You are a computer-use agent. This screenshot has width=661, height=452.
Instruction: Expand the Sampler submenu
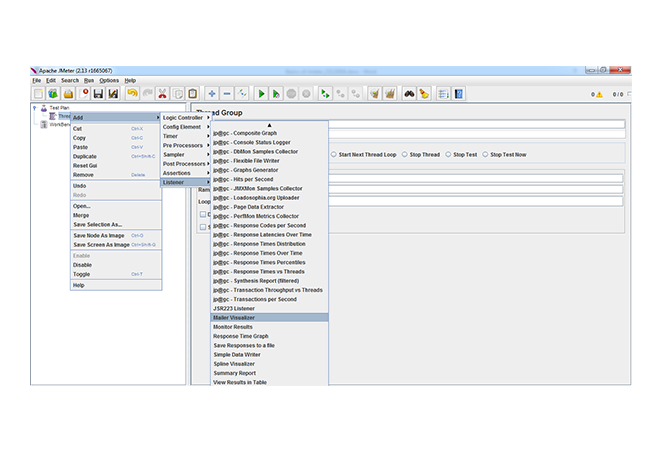pyautogui.click(x=186, y=155)
